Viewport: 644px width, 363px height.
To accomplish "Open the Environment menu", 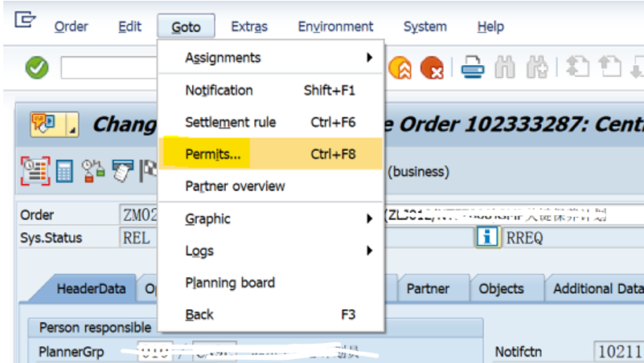I will click(x=335, y=27).
